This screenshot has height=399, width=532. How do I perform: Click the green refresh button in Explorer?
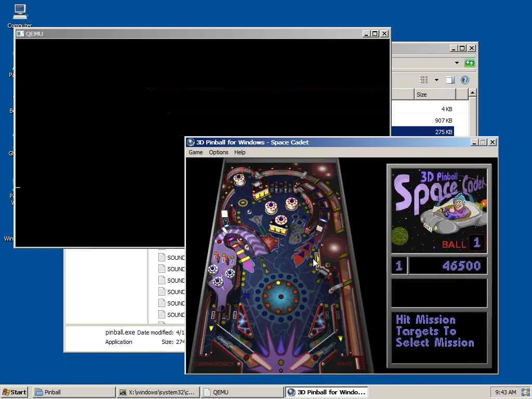point(470,63)
